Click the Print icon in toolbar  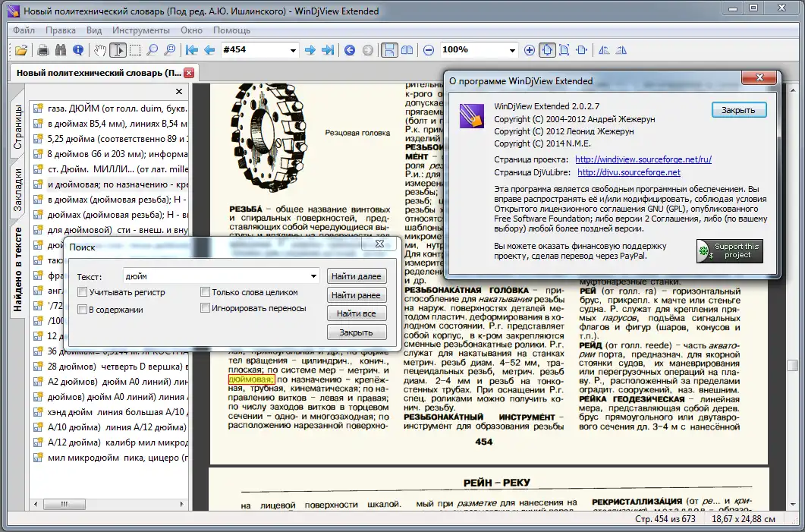tap(43, 50)
